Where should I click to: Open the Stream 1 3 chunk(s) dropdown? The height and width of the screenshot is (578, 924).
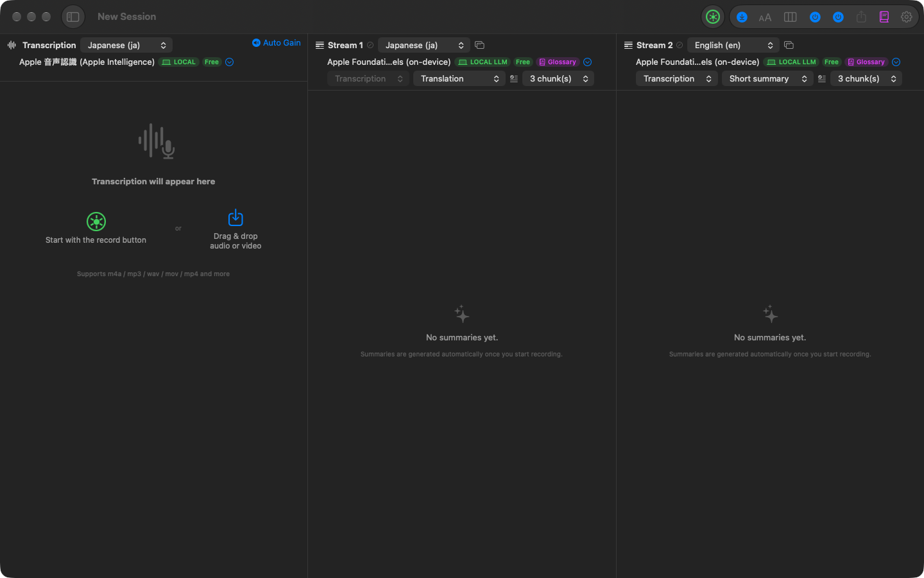click(x=558, y=78)
